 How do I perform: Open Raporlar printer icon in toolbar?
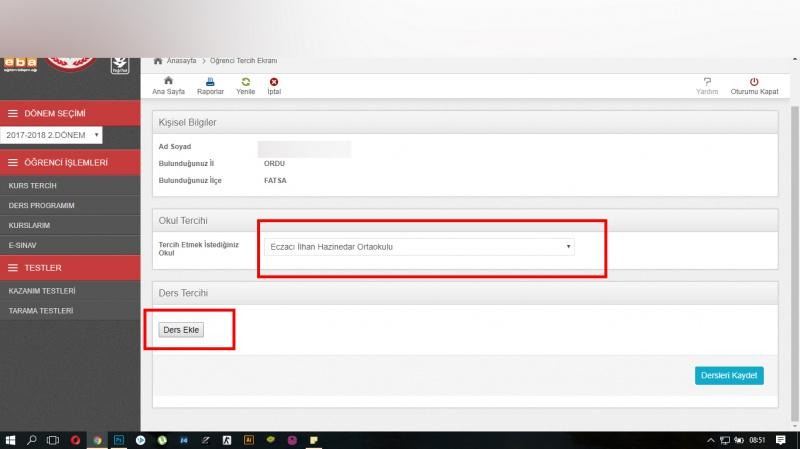[210, 81]
